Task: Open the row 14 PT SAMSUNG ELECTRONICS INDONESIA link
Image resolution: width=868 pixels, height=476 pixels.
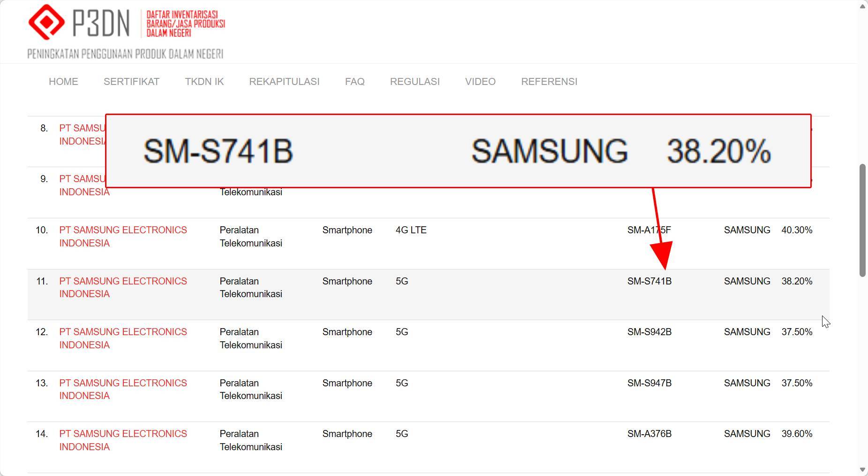Action: pos(123,440)
